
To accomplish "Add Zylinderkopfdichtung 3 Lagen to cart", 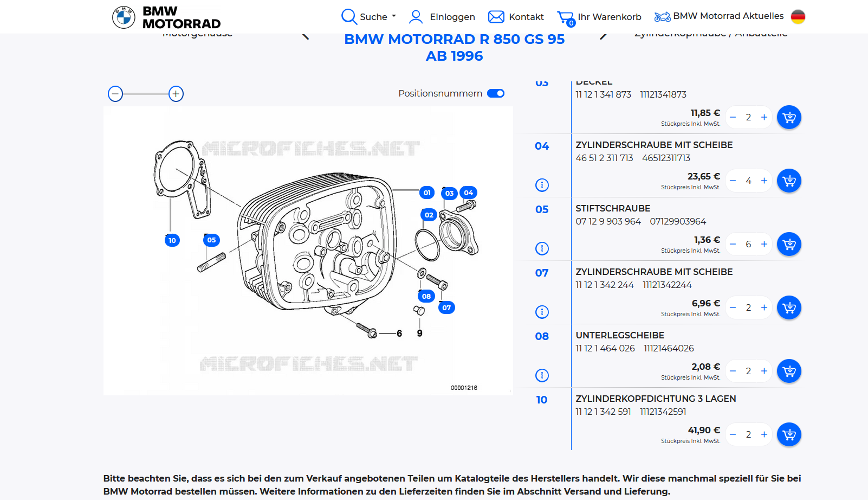I will pos(789,434).
